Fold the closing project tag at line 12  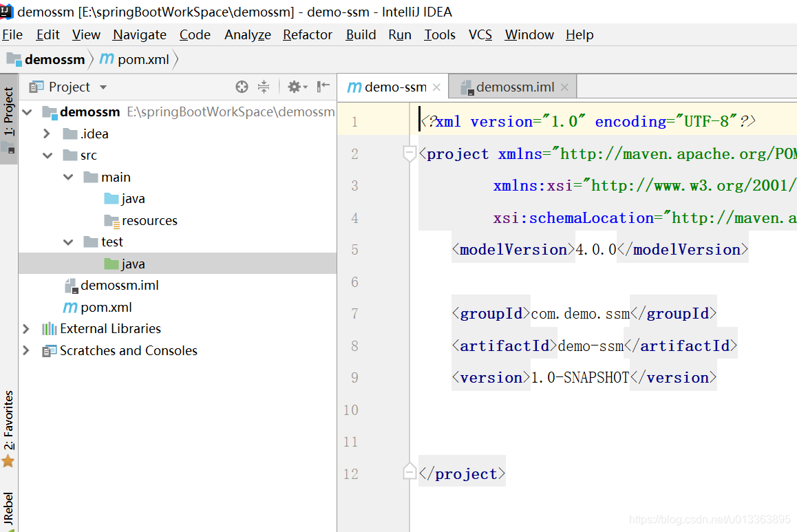click(x=410, y=472)
